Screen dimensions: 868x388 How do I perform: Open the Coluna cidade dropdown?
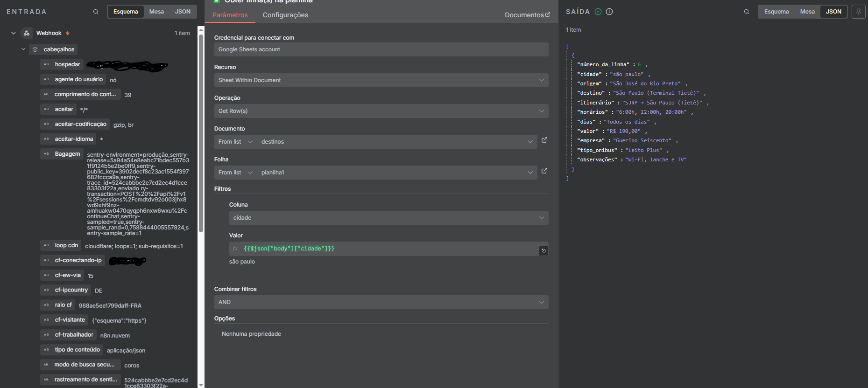(388, 218)
